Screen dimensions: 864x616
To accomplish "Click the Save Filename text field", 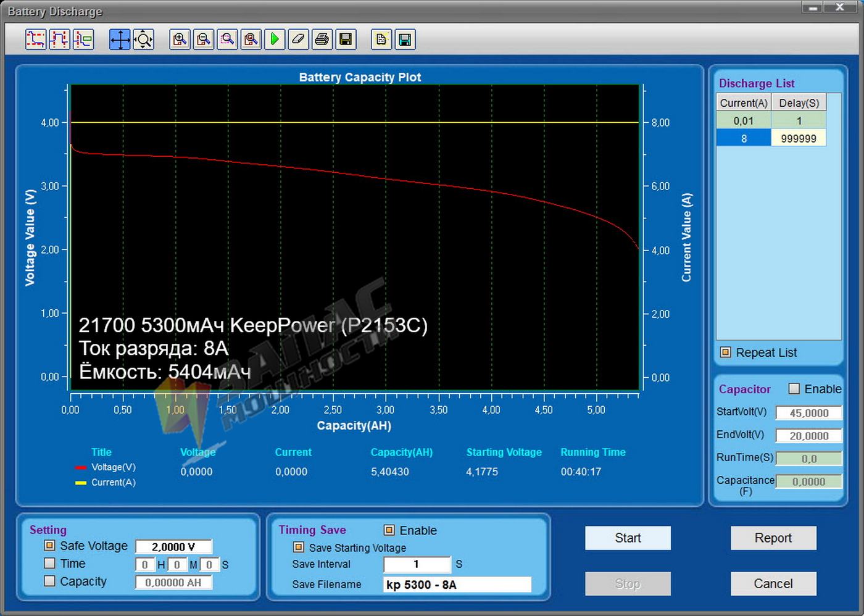I will (x=457, y=585).
